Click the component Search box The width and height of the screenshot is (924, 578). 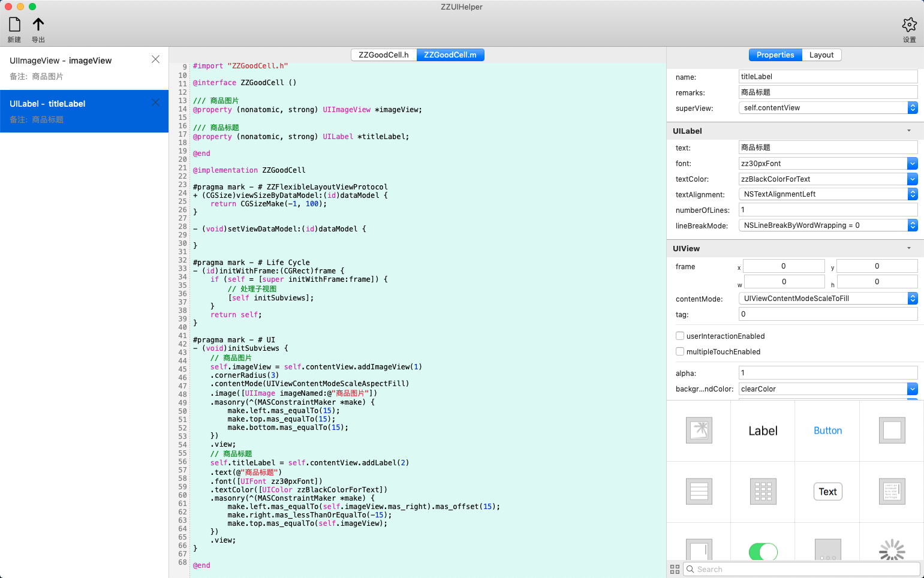pyautogui.click(x=802, y=570)
